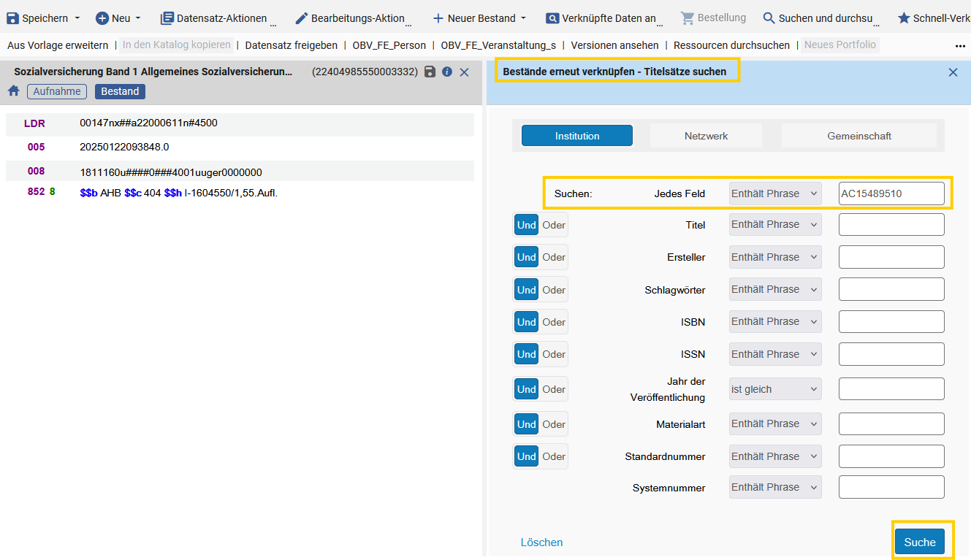The width and height of the screenshot is (971, 560).
Task: Select Oder for the Ersteller row
Action: [554, 257]
